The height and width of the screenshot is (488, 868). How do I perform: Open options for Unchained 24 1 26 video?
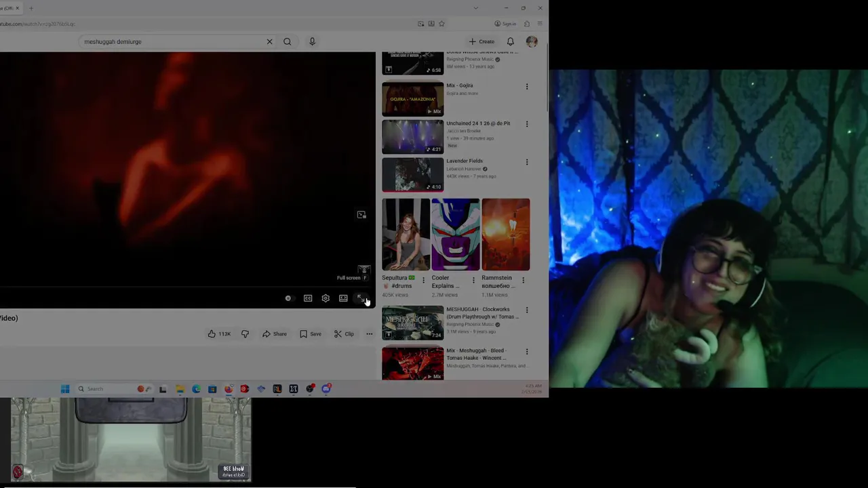pyautogui.click(x=527, y=124)
